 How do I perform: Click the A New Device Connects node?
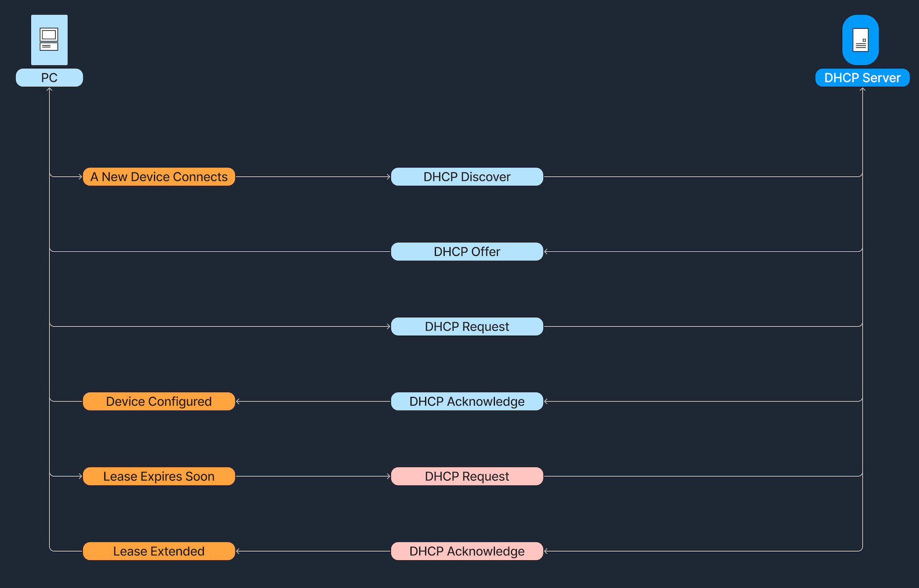(159, 176)
